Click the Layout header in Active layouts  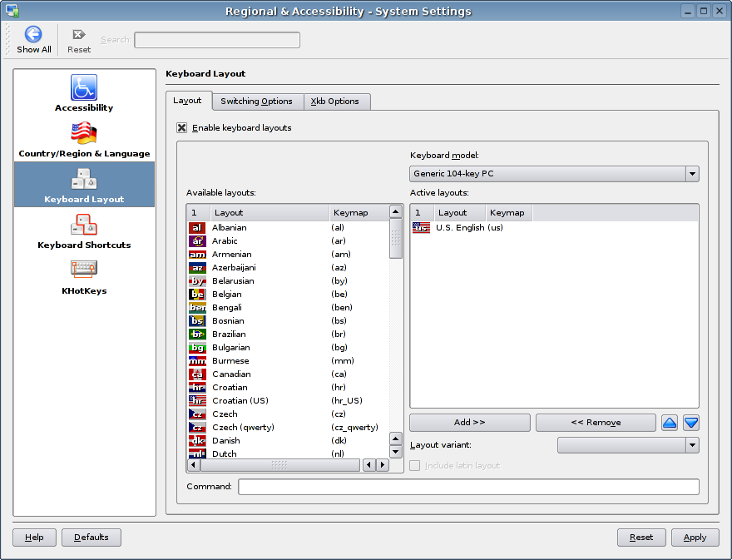460,212
